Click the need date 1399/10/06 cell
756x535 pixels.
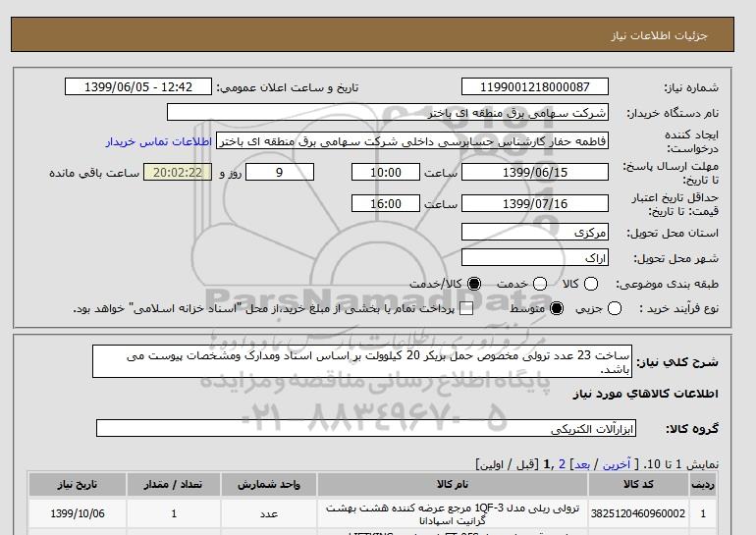78,513
